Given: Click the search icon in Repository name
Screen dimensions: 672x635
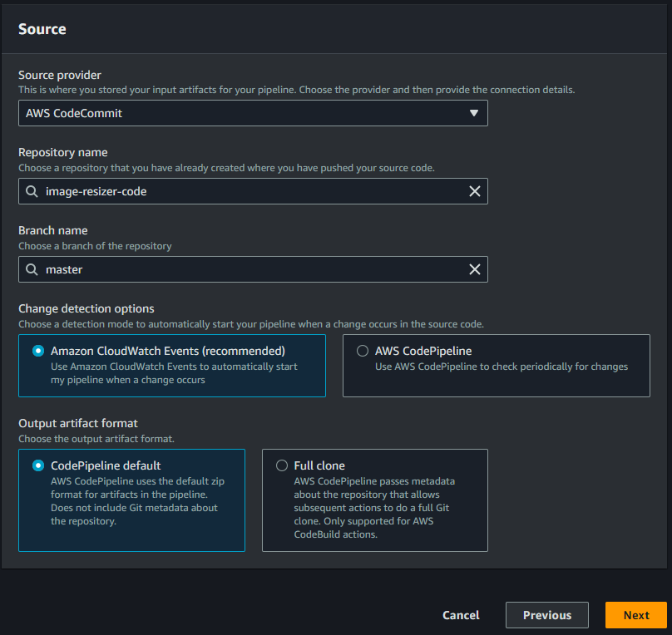Looking at the screenshot, I should pyautogui.click(x=32, y=191).
